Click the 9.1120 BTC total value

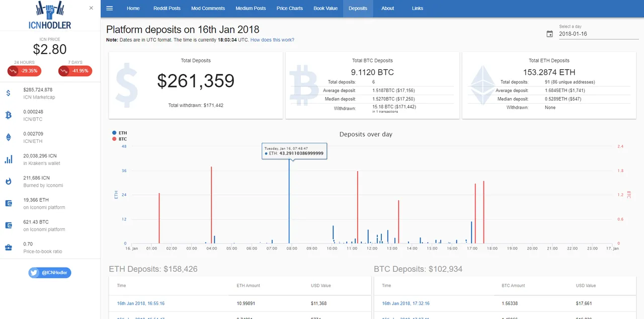(372, 72)
